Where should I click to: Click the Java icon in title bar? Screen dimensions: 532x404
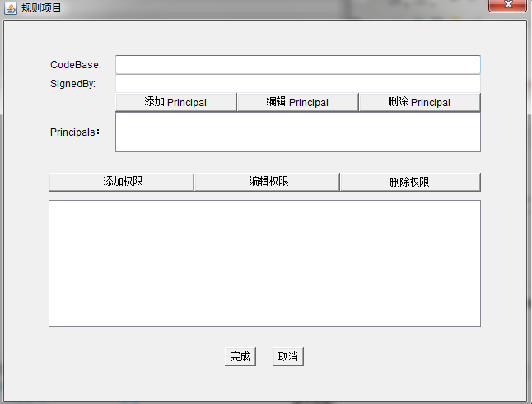[11, 8]
